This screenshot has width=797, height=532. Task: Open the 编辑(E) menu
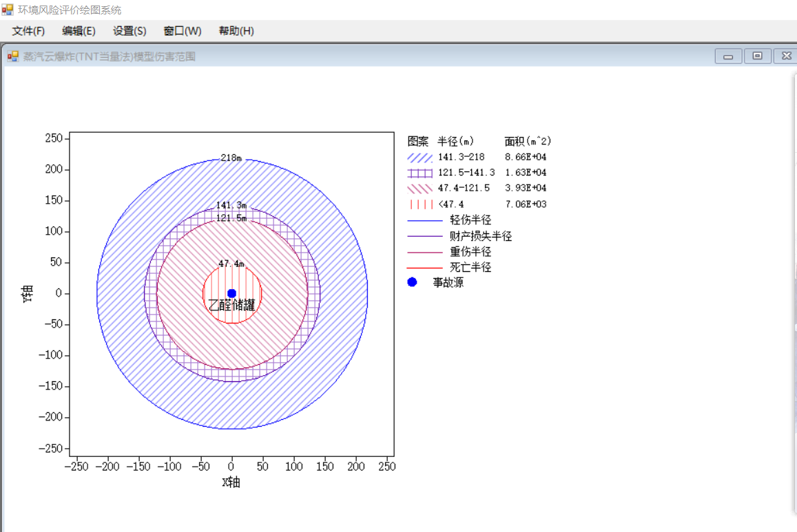[79, 31]
